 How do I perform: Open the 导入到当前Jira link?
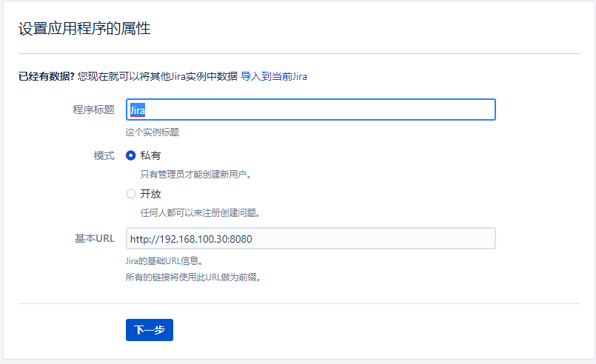tap(274, 76)
